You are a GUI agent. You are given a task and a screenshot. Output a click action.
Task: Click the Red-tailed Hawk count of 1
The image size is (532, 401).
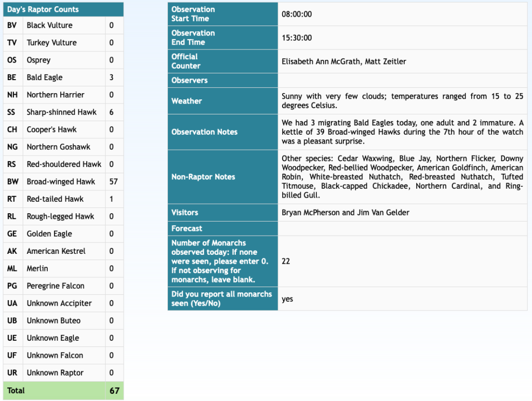111,199
